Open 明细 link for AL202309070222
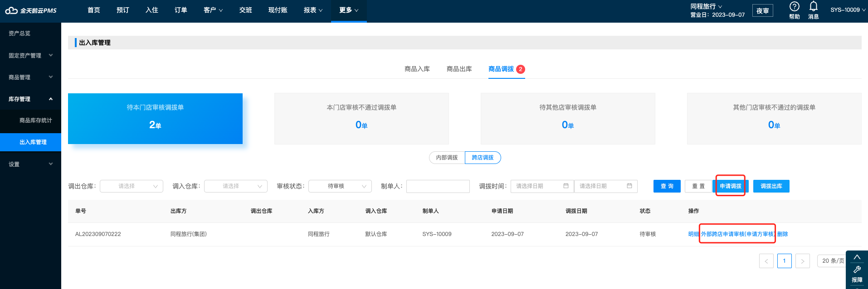The width and height of the screenshot is (868, 289). point(694,234)
